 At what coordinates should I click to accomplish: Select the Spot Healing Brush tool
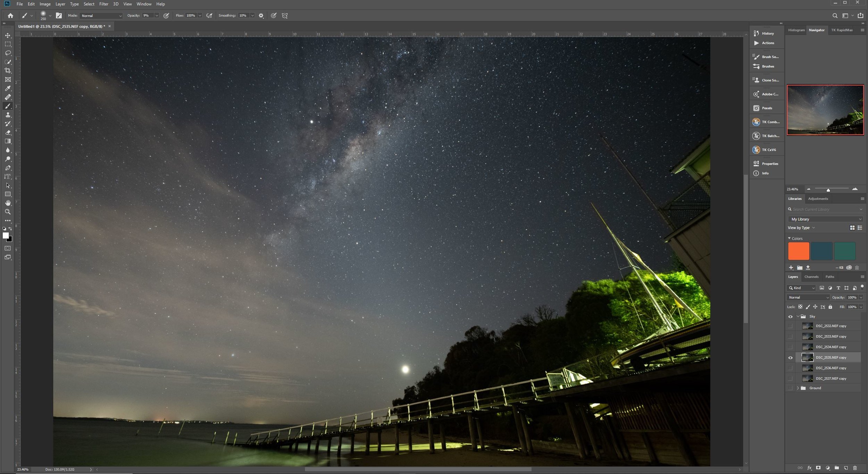tap(8, 97)
